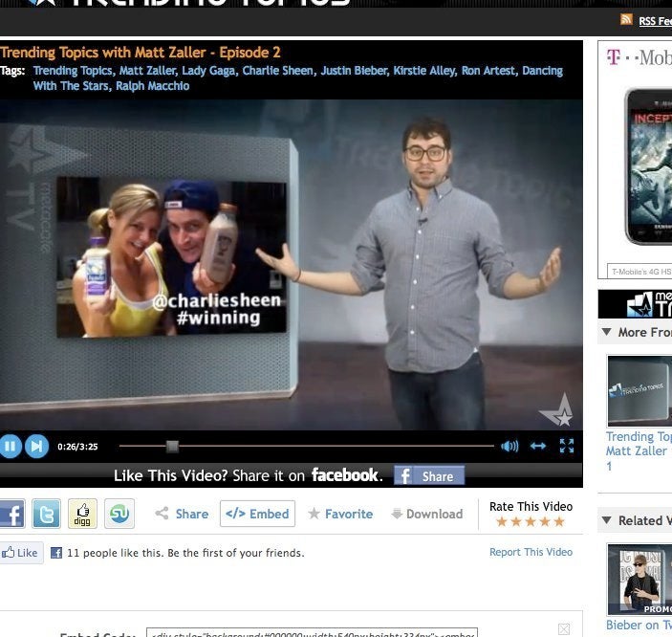Click the Facebook Like button
This screenshot has height=637, width=672.
(21, 553)
